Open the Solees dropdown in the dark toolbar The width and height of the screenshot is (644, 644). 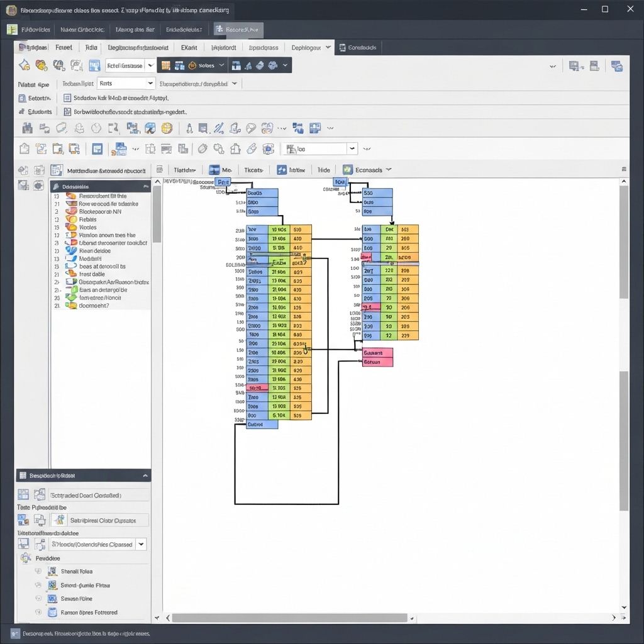tap(208, 65)
